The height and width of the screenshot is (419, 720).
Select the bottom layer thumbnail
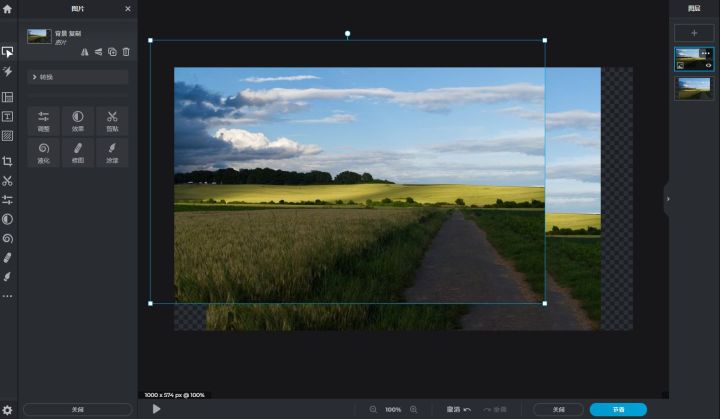(693, 88)
